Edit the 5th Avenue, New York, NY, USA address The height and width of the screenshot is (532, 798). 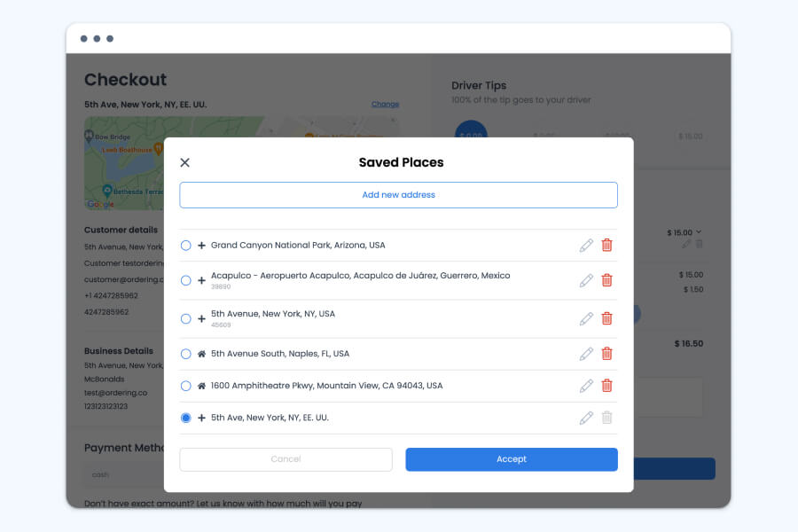point(586,317)
